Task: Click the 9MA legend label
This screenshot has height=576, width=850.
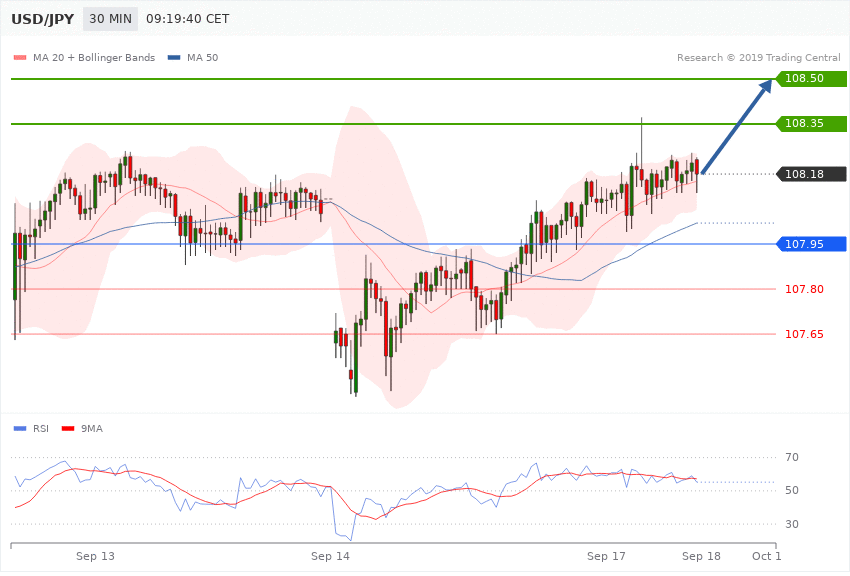Action: click(x=92, y=429)
